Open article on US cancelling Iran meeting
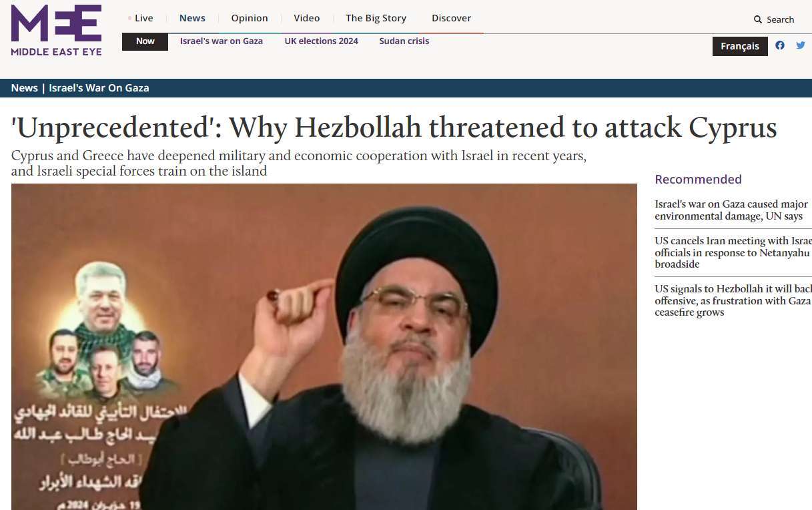Viewport: 812px width, 510px height. (733, 253)
